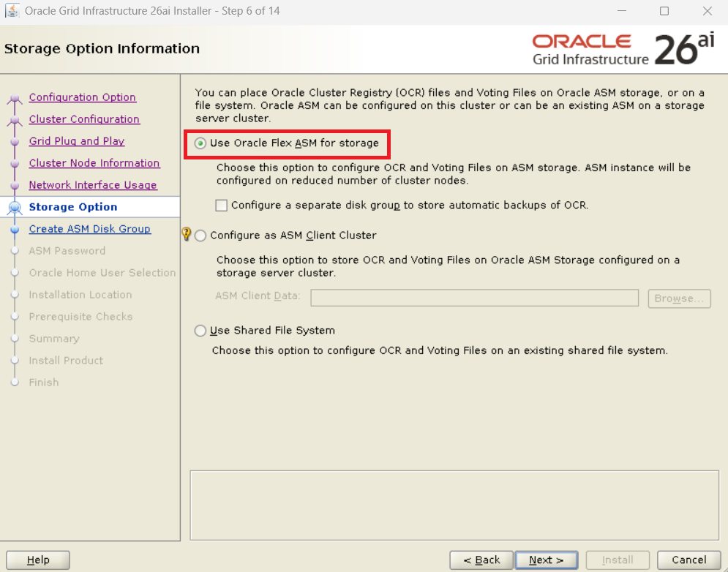
Task: Cancel the installation wizard
Action: point(688,560)
